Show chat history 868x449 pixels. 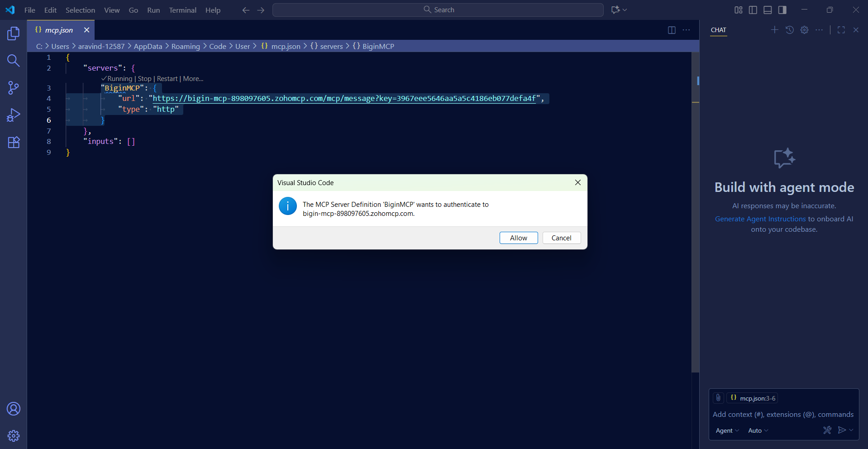[x=790, y=30]
